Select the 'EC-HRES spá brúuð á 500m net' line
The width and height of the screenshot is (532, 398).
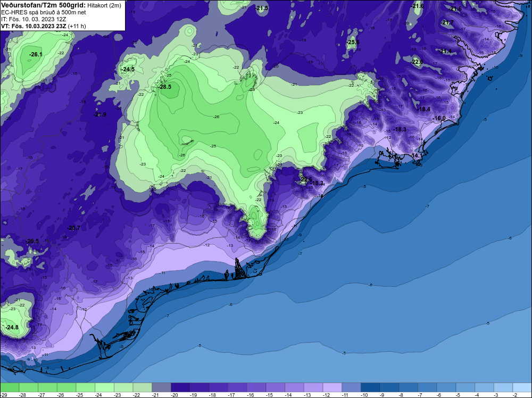44,12
